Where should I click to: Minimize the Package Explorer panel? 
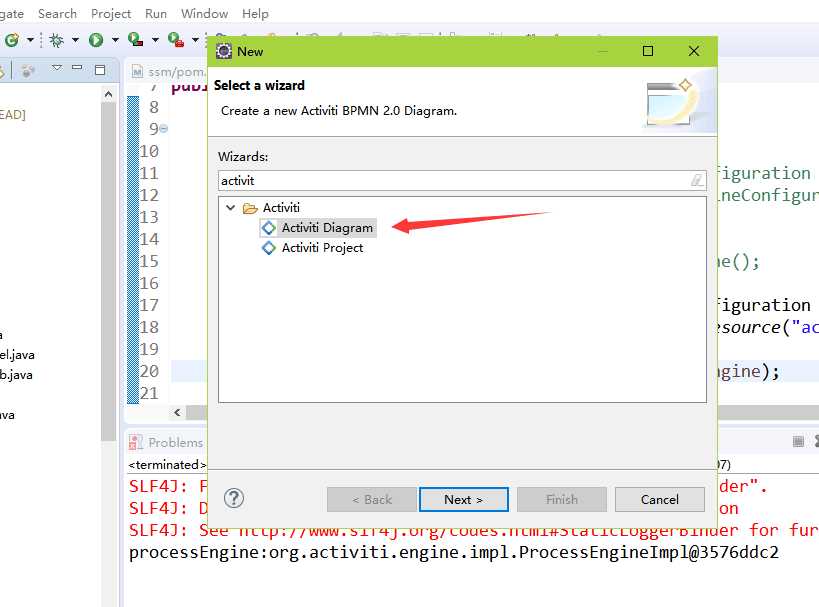point(77,68)
